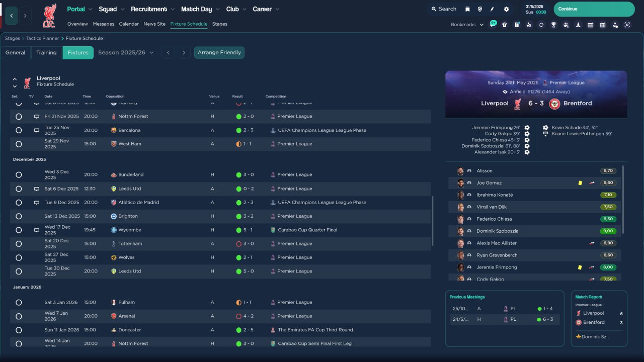Select the Barcelona fixture radio button
The width and height of the screenshot is (644, 362).
19,130
